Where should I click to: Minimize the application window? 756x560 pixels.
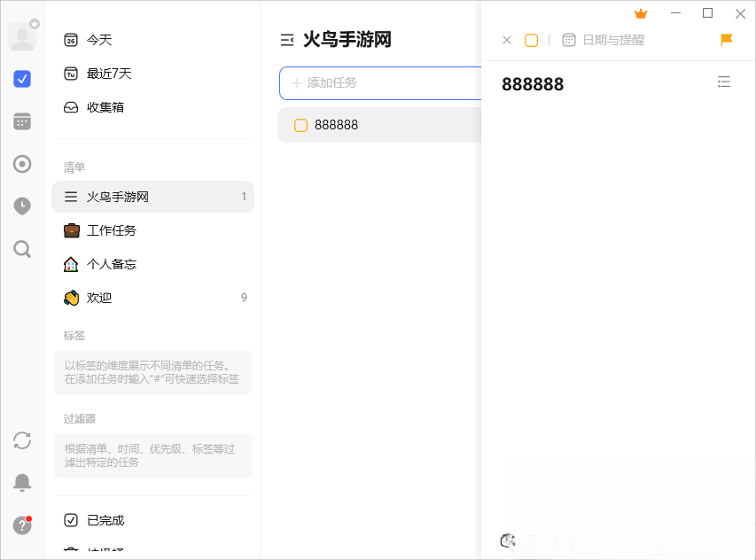pos(676,13)
